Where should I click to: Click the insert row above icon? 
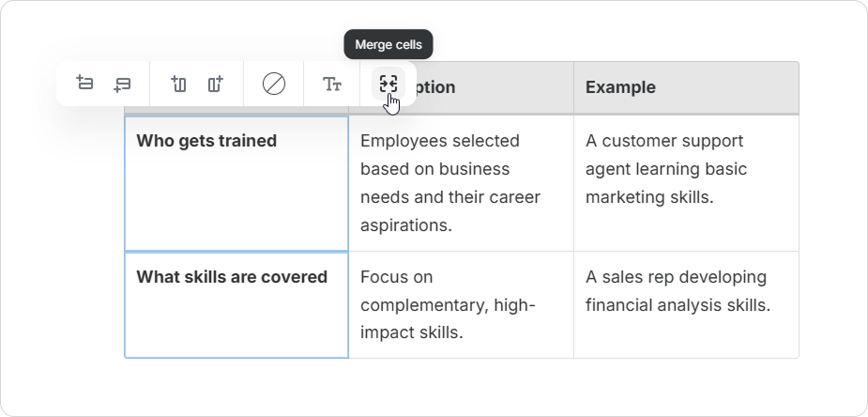tap(84, 85)
